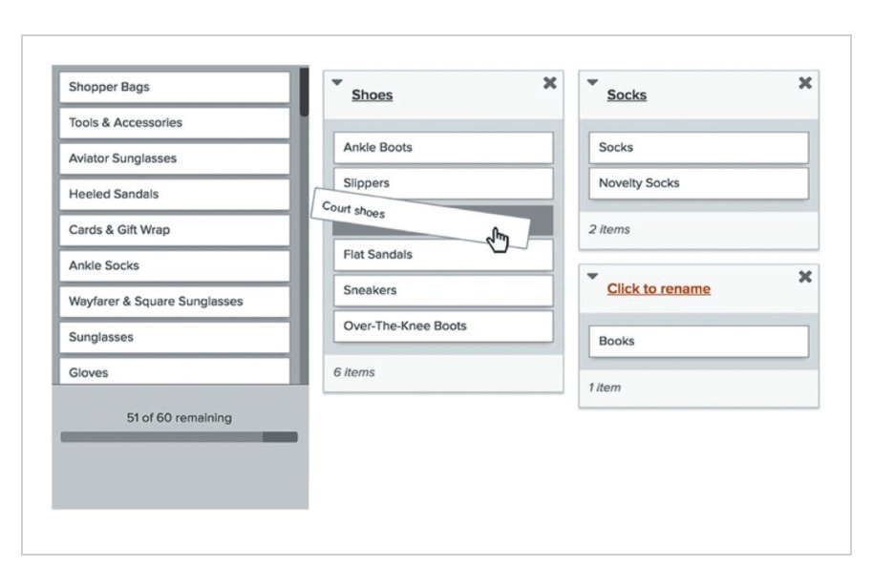Screen dimensions: 873x588
Task: Remove the unnamed Books category with its X icon
Action: (805, 277)
